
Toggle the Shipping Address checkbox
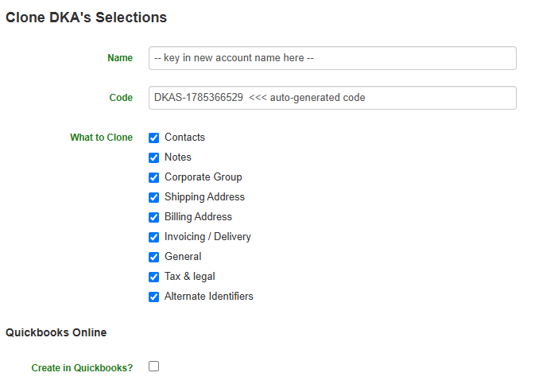(154, 197)
